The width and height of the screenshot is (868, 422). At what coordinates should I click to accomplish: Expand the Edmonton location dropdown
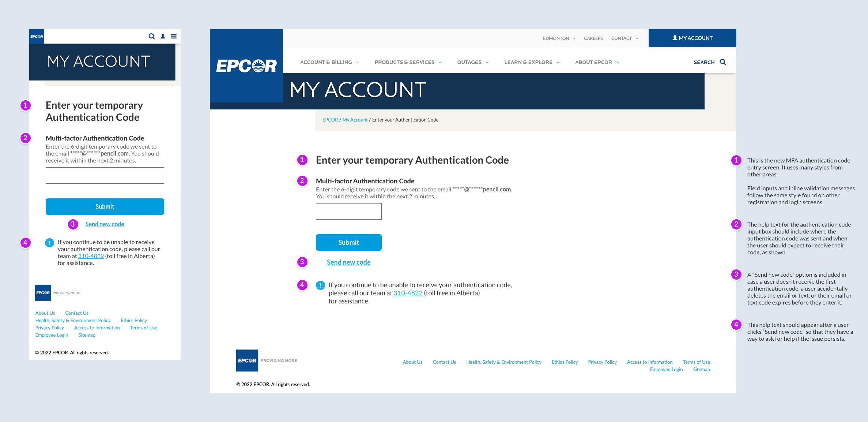pos(559,38)
